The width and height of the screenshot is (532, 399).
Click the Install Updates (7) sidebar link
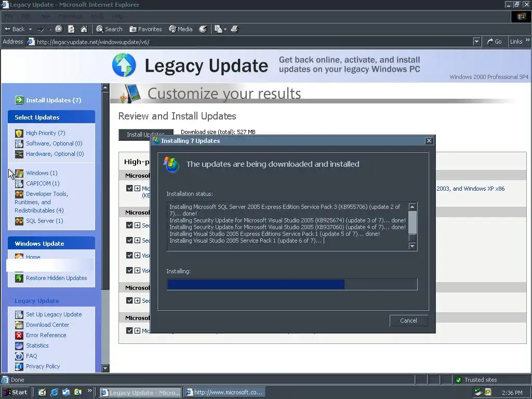pos(54,100)
